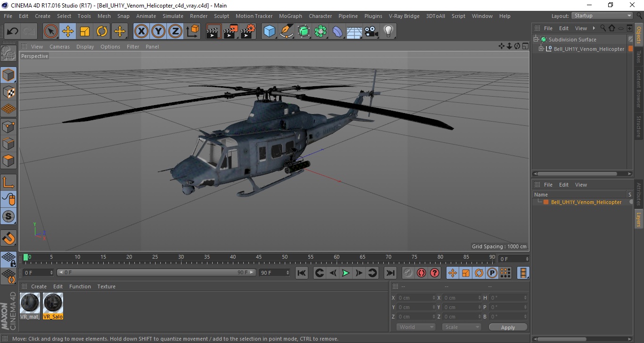This screenshot has width=644, height=343.
Task: Toggle Enable Snap magnet icon
Action: pos(8,237)
